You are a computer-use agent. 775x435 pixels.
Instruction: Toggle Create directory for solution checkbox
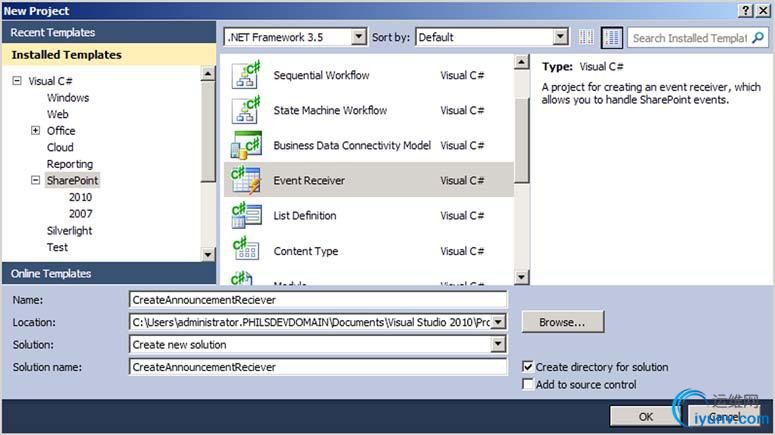(x=528, y=367)
